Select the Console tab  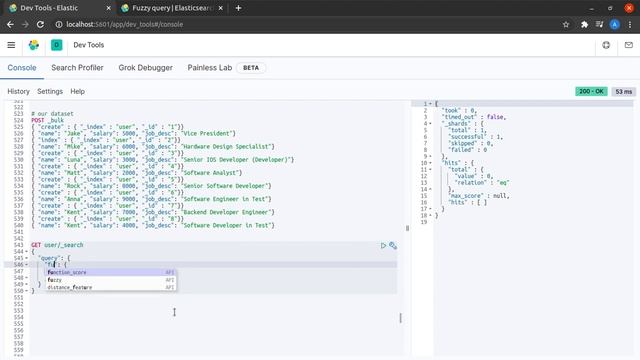click(x=22, y=68)
